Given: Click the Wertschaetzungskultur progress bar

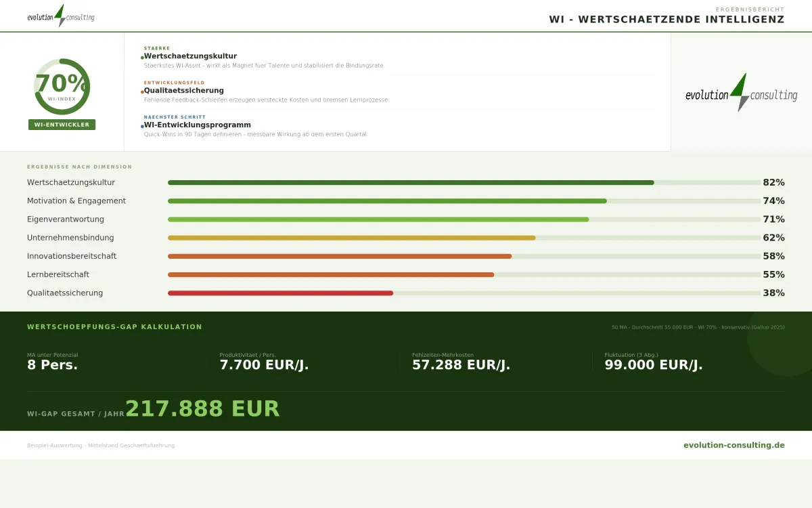Looking at the screenshot, I should click(464, 183).
